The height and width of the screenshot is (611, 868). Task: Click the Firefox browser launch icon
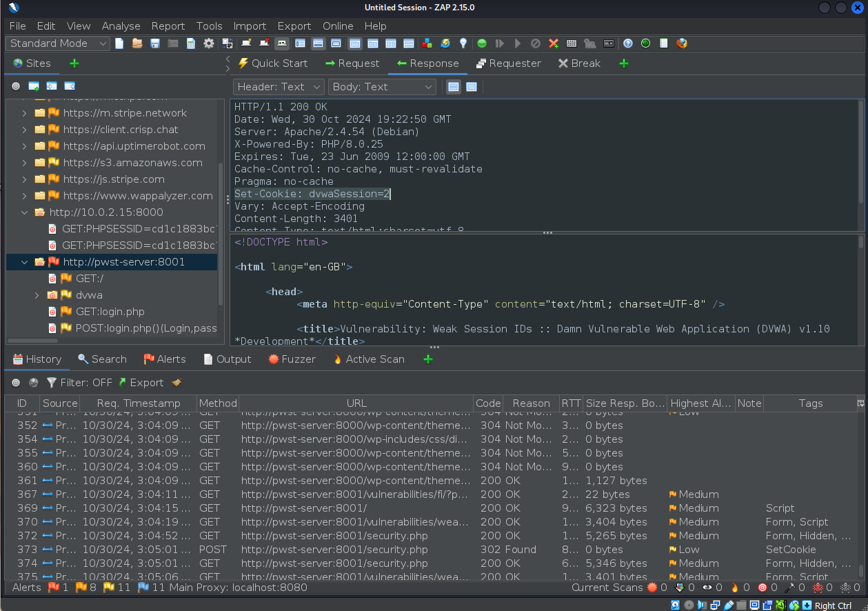pyautogui.click(x=682, y=43)
